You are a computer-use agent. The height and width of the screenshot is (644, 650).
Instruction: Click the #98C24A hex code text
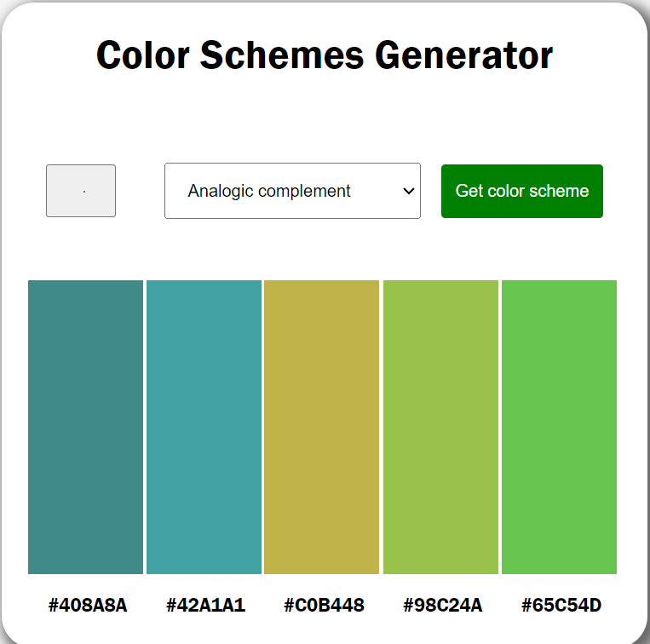point(442,606)
